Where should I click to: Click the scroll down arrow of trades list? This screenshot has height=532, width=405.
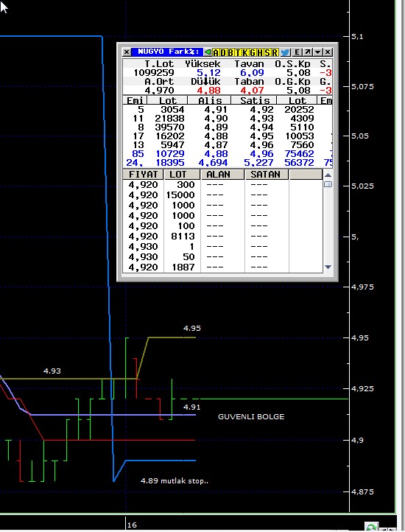(x=328, y=267)
